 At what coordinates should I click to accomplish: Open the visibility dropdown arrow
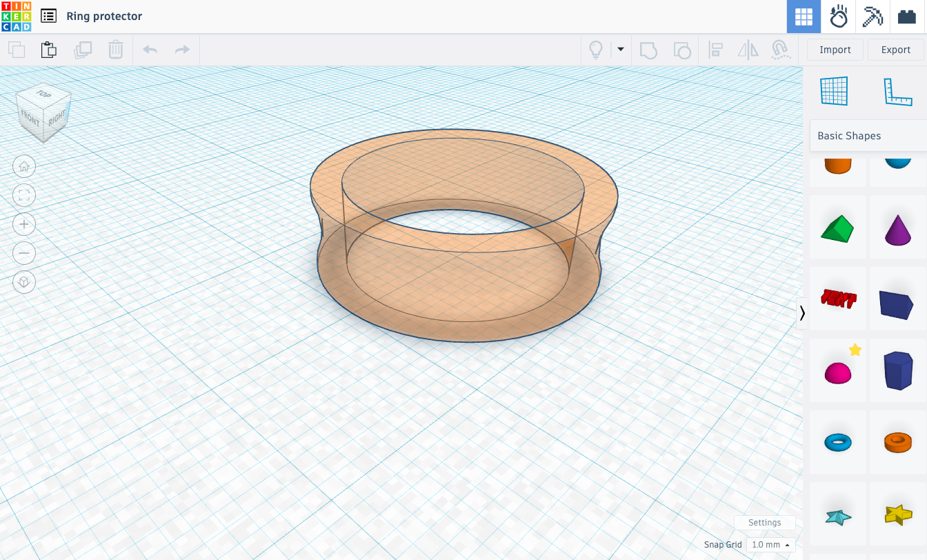(620, 50)
